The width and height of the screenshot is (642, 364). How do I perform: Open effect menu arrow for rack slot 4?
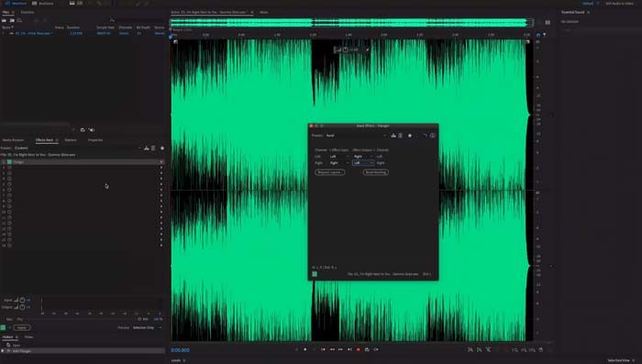point(161,179)
